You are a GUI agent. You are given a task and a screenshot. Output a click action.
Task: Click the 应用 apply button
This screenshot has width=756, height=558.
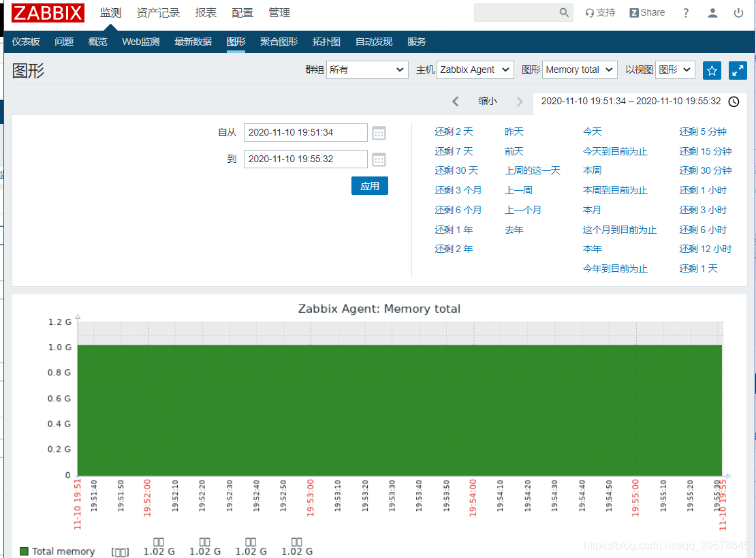coord(370,186)
